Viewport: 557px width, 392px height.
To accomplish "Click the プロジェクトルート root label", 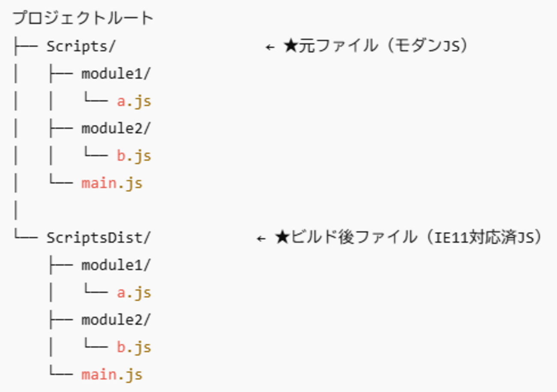I will click(83, 18).
